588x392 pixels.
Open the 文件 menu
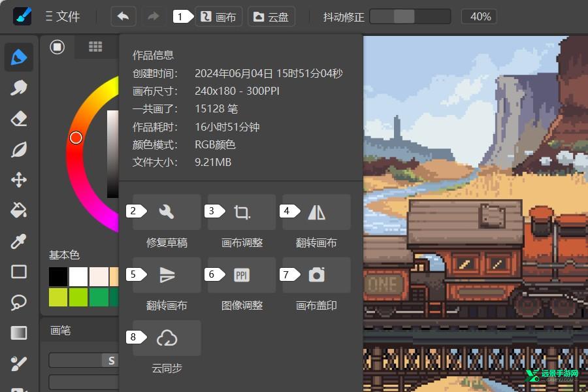[63, 16]
